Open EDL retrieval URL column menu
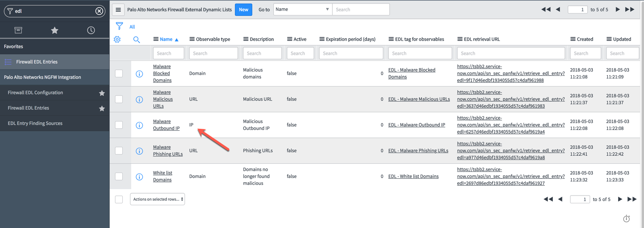 click(460, 39)
